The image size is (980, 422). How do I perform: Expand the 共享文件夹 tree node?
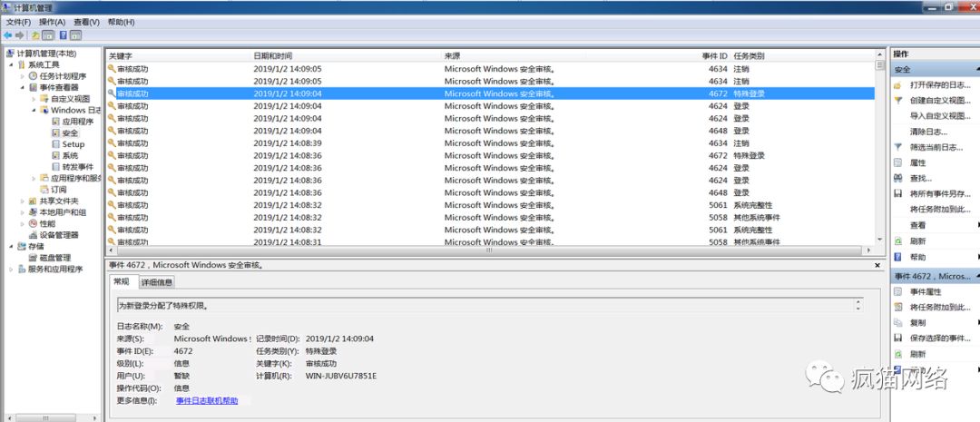(x=22, y=201)
